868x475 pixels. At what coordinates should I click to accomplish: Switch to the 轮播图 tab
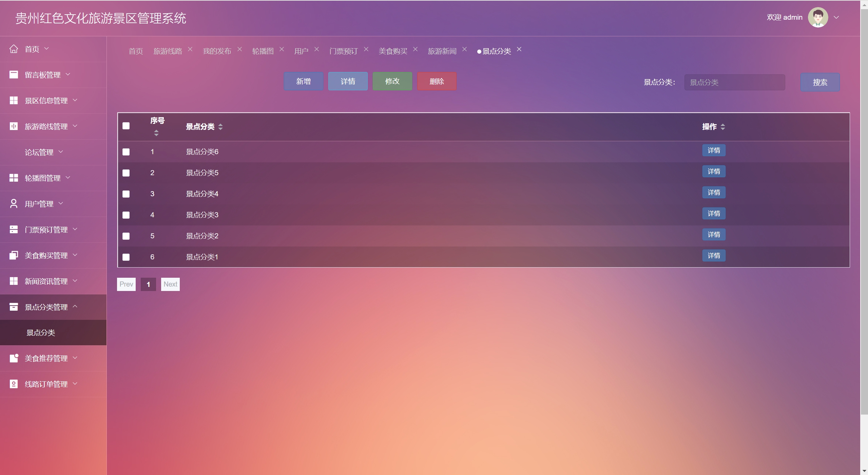coord(263,51)
